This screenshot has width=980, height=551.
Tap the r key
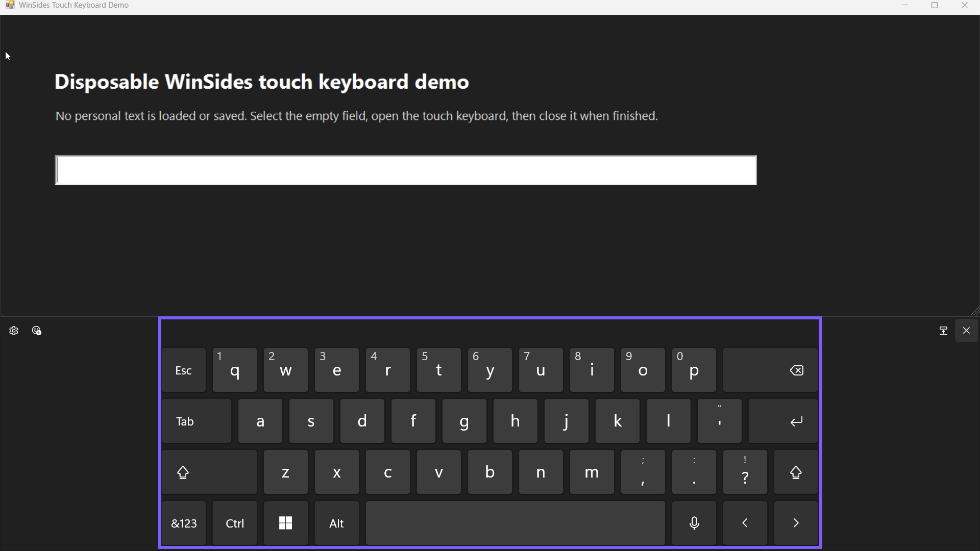point(388,370)
